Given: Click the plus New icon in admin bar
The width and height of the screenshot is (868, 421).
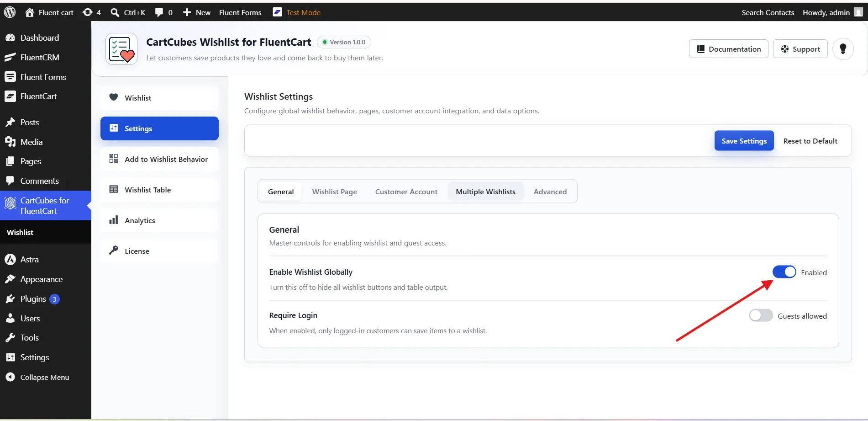Looking at the screenshot, I should pos(187,12).
